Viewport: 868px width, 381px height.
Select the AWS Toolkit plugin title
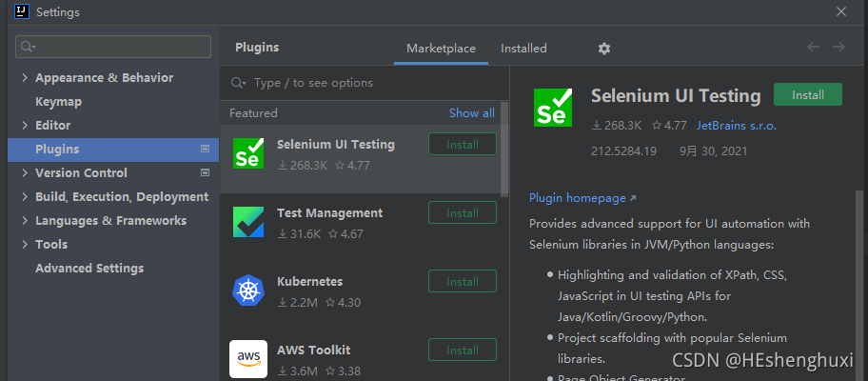[x=313, y=351]
